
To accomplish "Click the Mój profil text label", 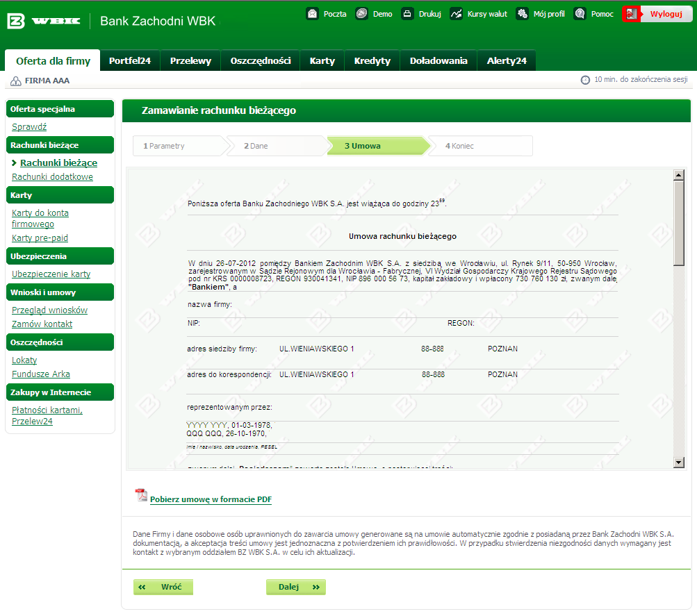I will [549, 14].
